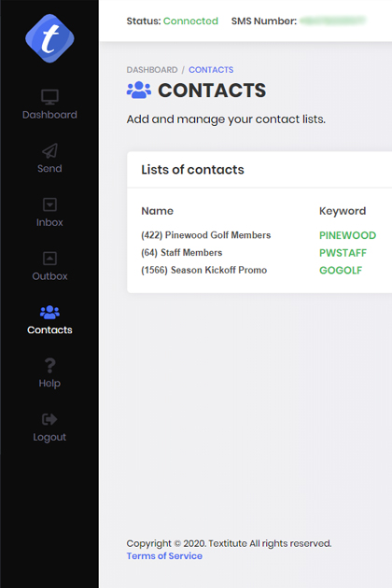The width and height of the screenshot is (392, 588).
Task: Click the Help question mark icon
Action: [x=49, y=366]
